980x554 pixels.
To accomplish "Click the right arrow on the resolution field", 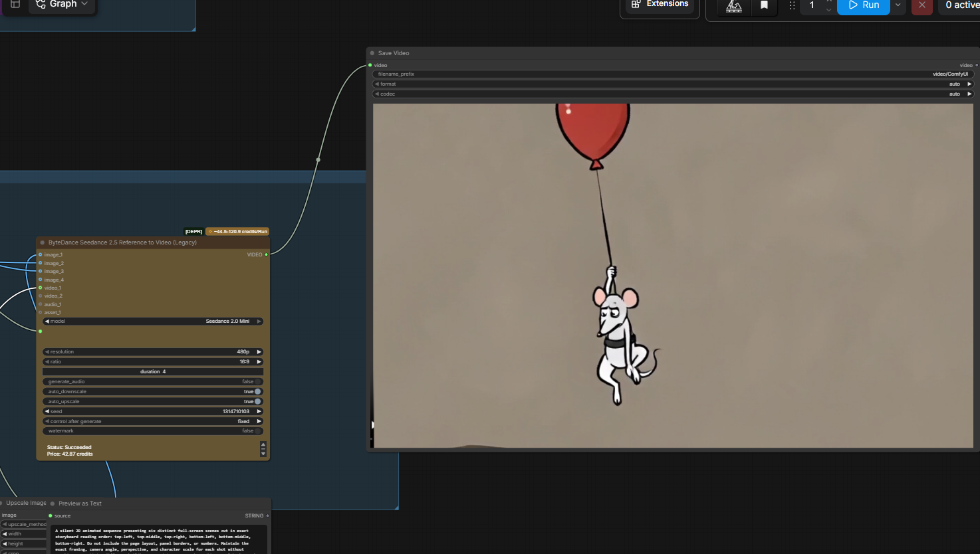I will pyautogui.click(x=259, y=352).
